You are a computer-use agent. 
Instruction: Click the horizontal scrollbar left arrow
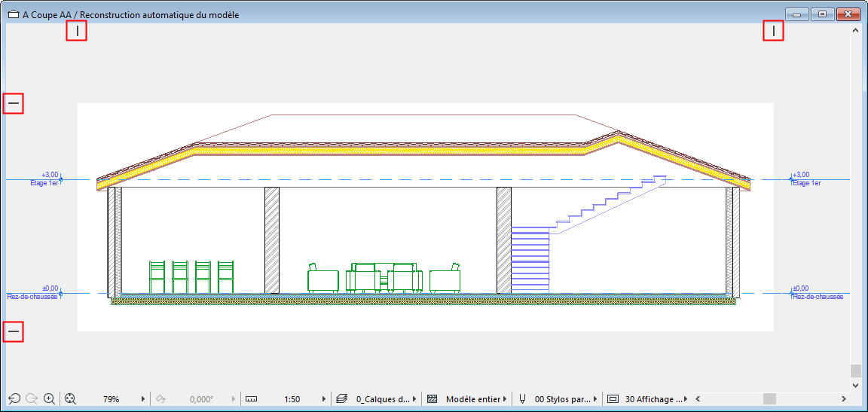[x=697, y=398]
